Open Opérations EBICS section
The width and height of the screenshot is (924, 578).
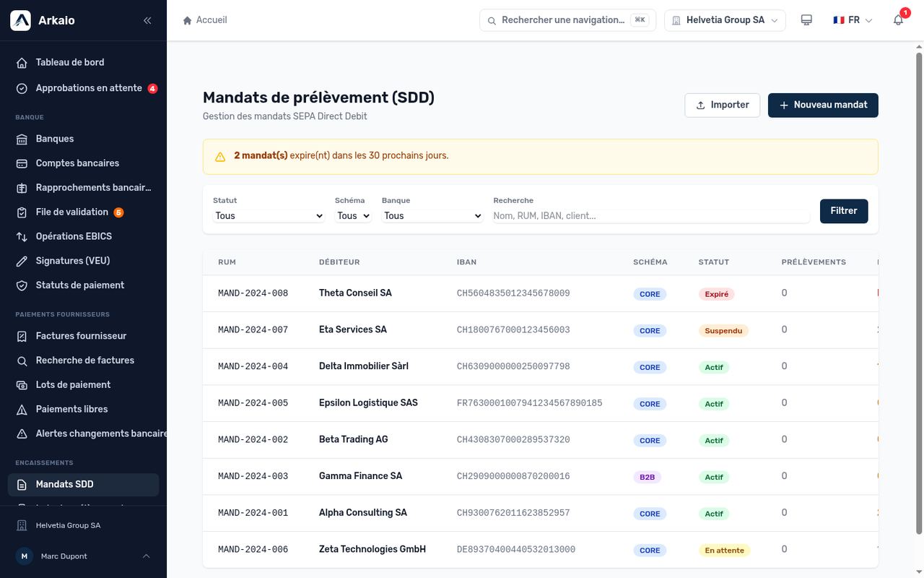click(x=83, y=236)
